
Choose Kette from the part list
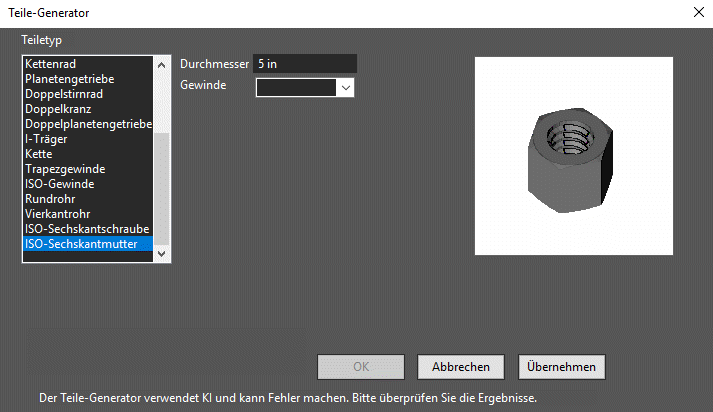click(88, 154)
